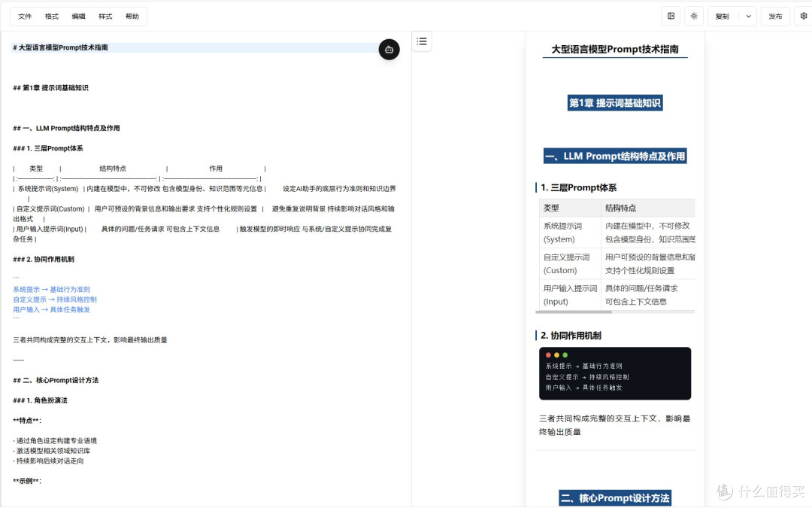Click the editor line '## 第1章 提示词基础知识'
The width and height of the screenshot is (812, 508).
tap(51, 88)
